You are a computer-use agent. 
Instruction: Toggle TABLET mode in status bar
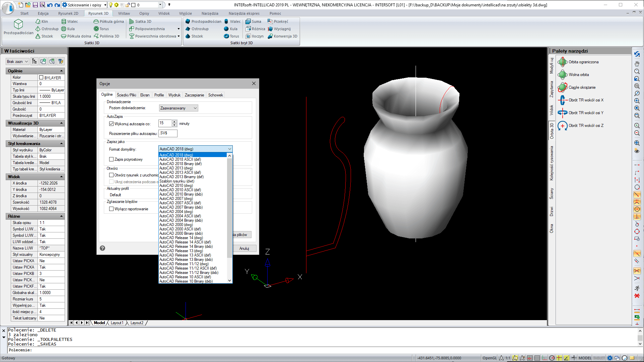(599, 358)
